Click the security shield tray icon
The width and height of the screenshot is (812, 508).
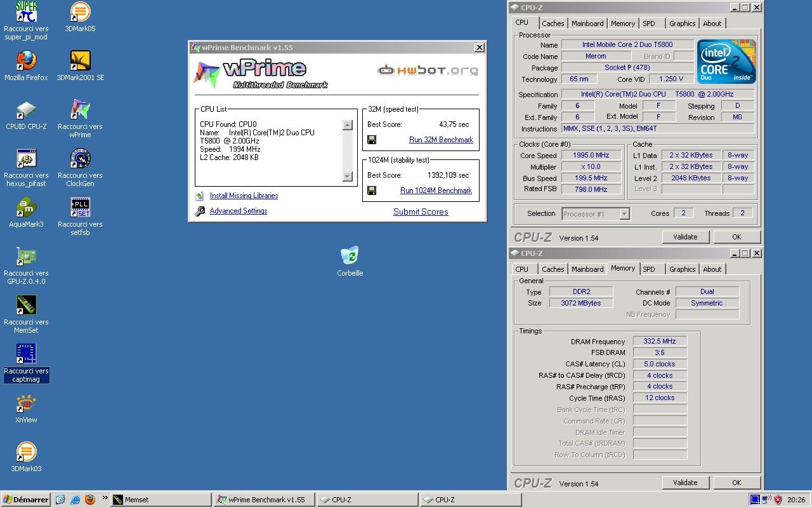[x=778, y=500]
